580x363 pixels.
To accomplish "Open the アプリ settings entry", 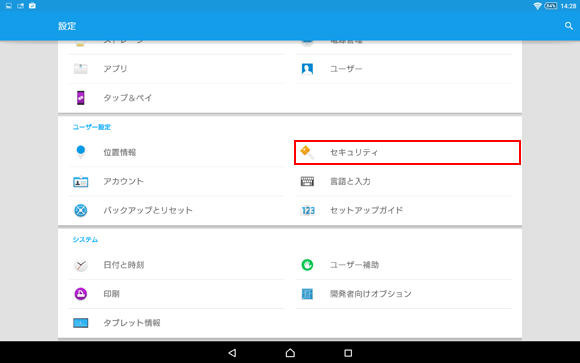I will (177, 69).
